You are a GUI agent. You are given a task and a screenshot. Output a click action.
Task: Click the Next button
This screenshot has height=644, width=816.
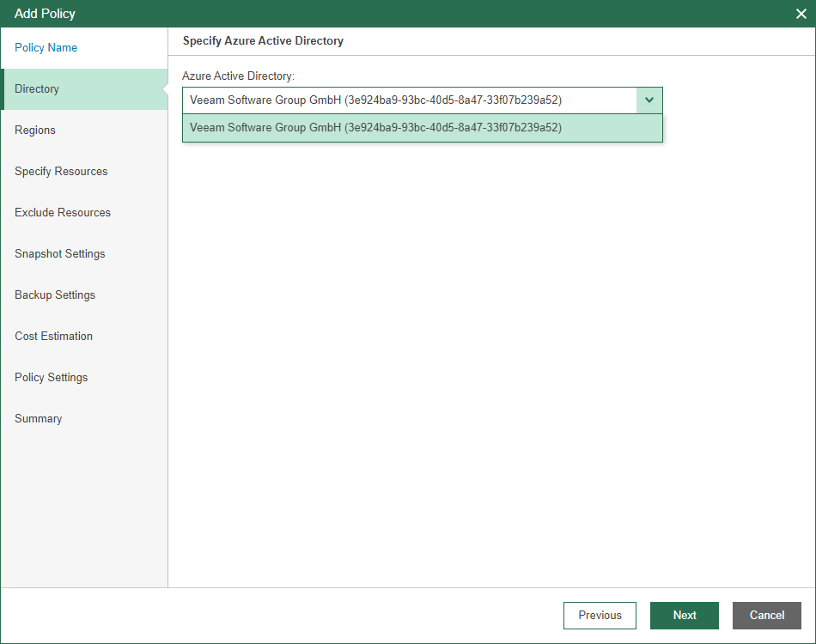[x=685, y=616]
